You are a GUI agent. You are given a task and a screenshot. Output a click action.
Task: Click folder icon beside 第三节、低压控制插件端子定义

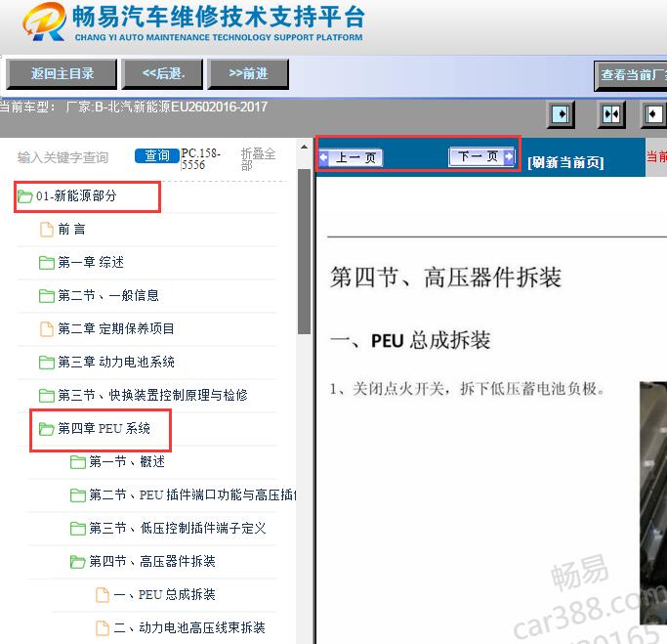[x=78, y=529]
